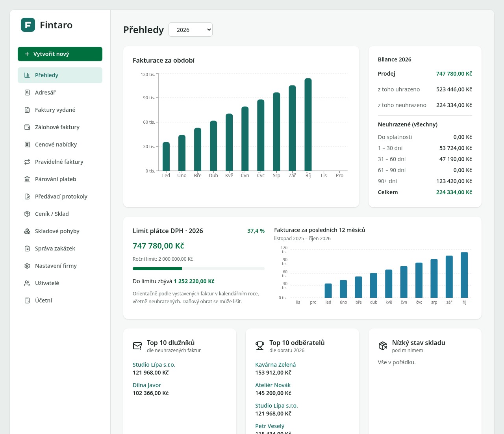The image size is (504, 434).
Task: Click the Zálohové faktury wallet icon
Action: (x=27, y=127)
